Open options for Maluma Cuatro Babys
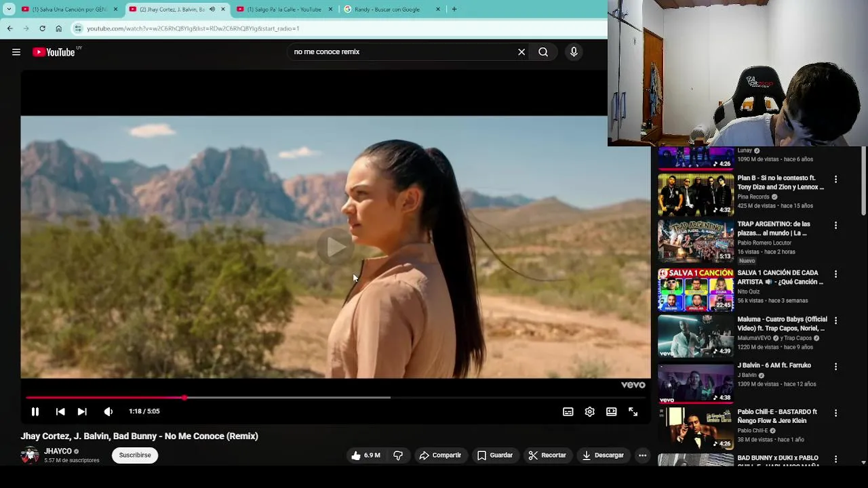The height and width of the screenshot is (488, 868). point(835,321)
